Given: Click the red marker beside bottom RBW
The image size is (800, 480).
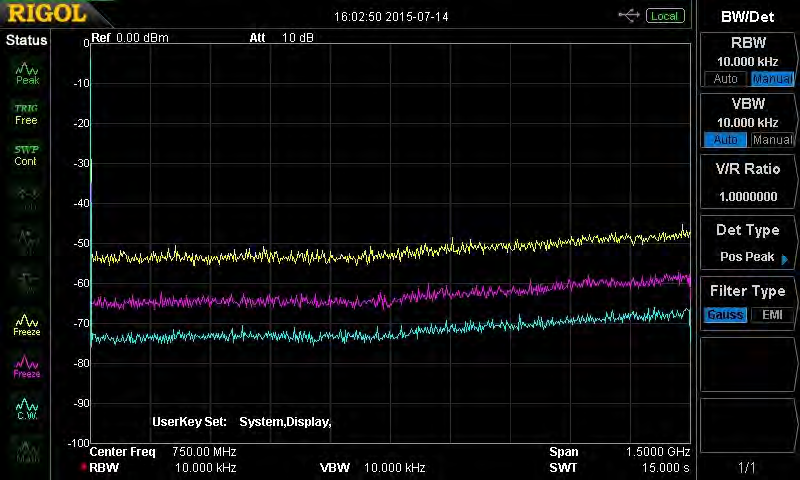Looking at the screenshot, I should pos(83,467).
